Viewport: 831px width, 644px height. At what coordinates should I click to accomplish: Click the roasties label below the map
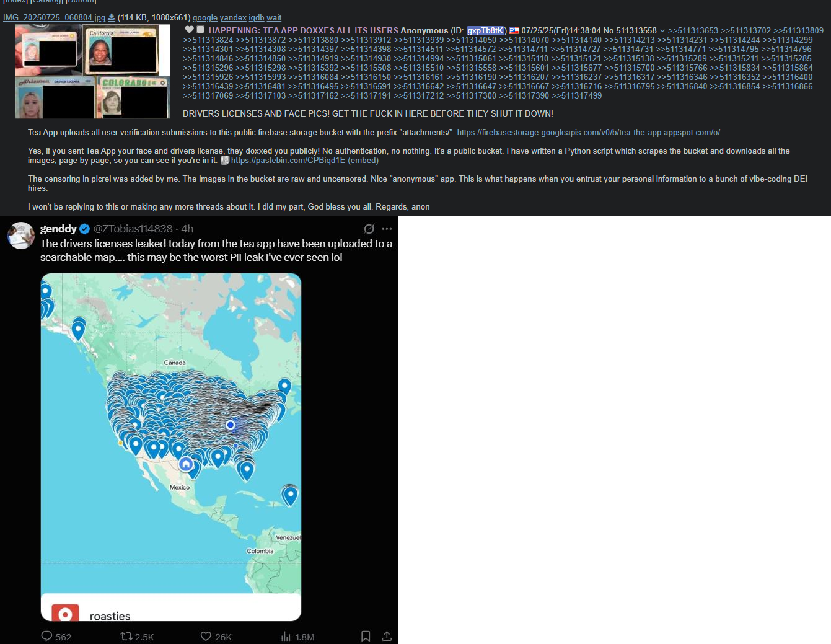point(110,615)
